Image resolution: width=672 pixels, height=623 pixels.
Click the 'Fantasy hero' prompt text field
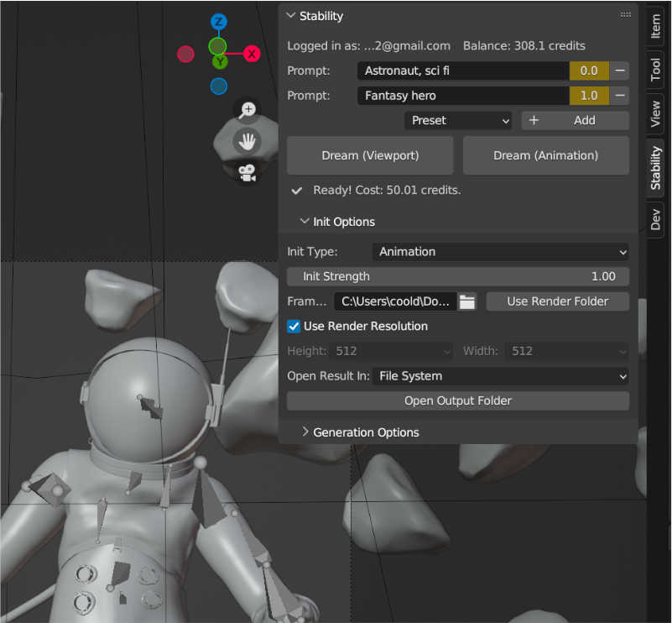coord(462,96)
